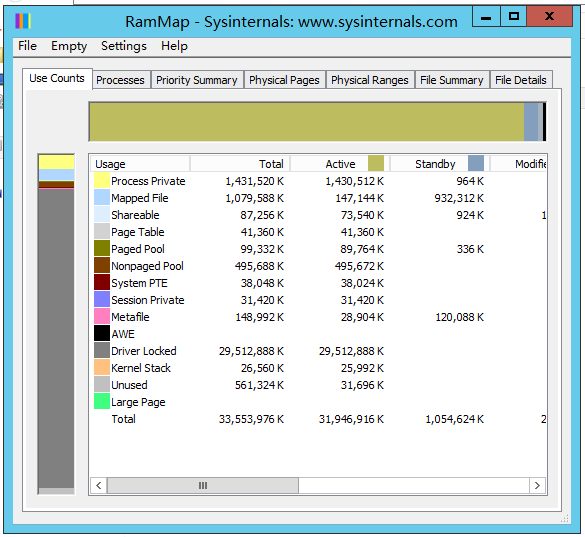585x537 pixels.
Task: Click the olive Paged Pool color swatch
Action: point(101,249)
